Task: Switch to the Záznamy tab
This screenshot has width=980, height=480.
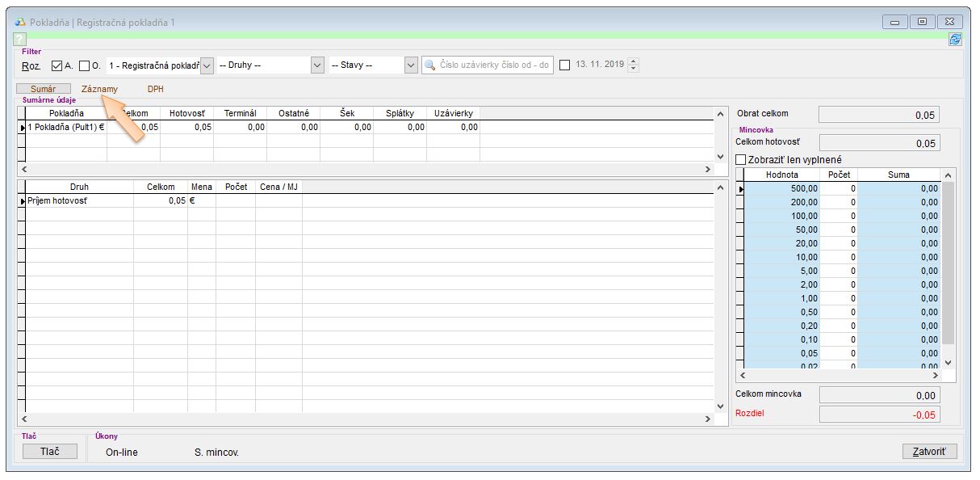Action: coord(99,89)
